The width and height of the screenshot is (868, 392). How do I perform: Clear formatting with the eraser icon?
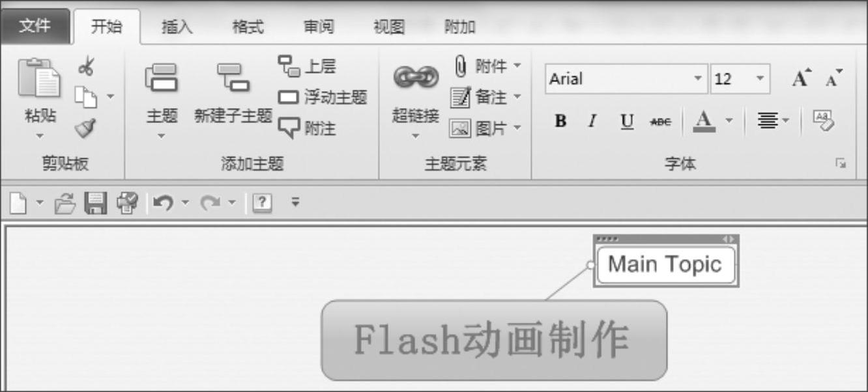tap(823, 120)
